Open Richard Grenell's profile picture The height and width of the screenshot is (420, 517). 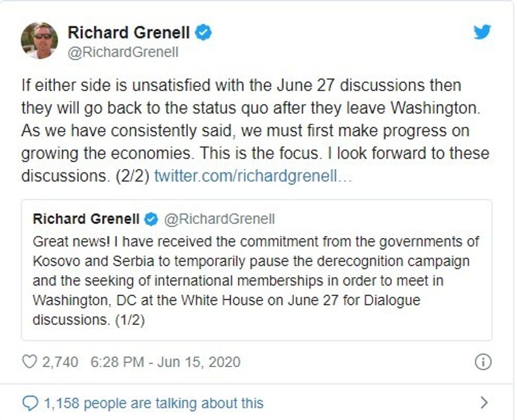[40, 40]
